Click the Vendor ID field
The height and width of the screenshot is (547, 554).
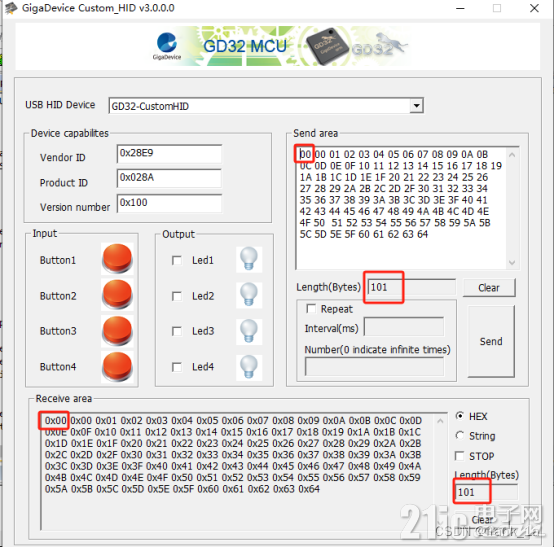click(169, 154)
